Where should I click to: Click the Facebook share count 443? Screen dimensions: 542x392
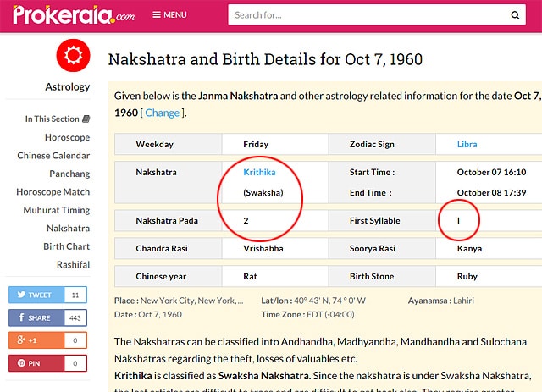(x=75, y=317)
